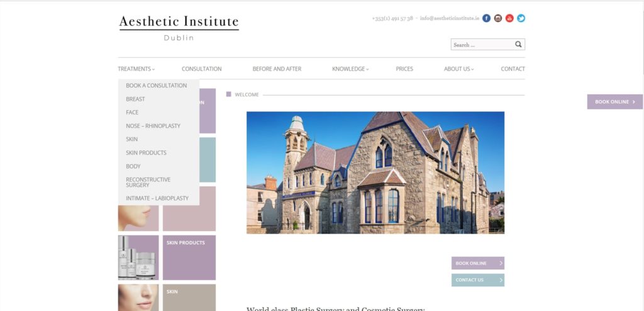This screenshot has width=644, height=311.
Task: Expand the Knowledge dropdown menu
Action: (x=350, y=69)
